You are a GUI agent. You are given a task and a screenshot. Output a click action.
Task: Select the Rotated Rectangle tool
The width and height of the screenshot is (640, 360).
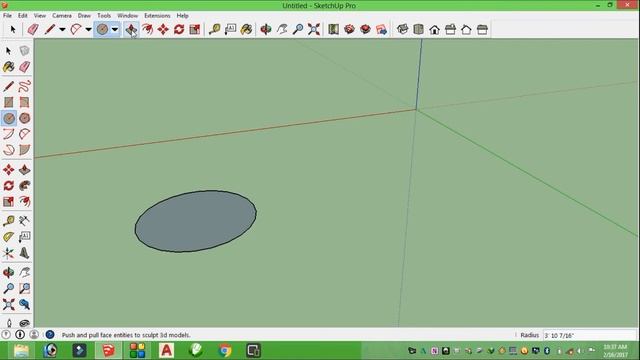tap(24, 102)
